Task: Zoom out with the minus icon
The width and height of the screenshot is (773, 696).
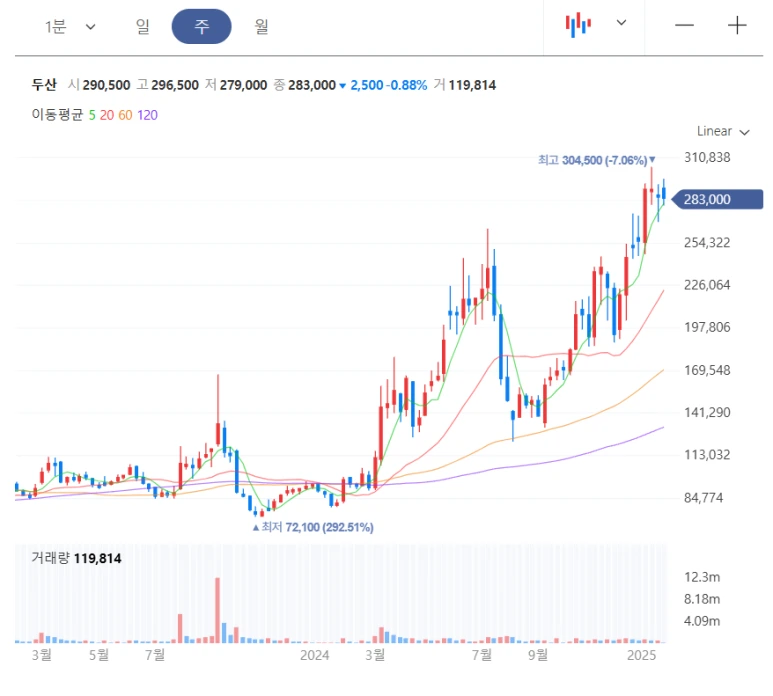Action: (x=684, y=25)
